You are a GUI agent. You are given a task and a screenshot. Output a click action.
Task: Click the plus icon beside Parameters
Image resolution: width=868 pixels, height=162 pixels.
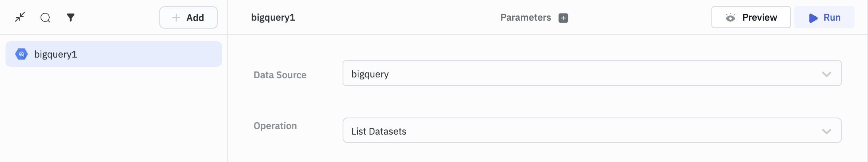pos(563,18)
